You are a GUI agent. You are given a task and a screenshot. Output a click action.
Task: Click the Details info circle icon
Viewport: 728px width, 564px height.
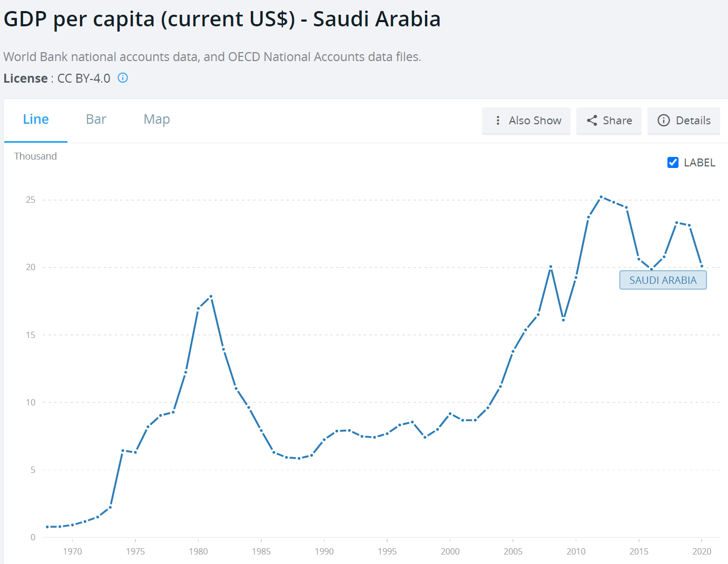pos(664,121)
